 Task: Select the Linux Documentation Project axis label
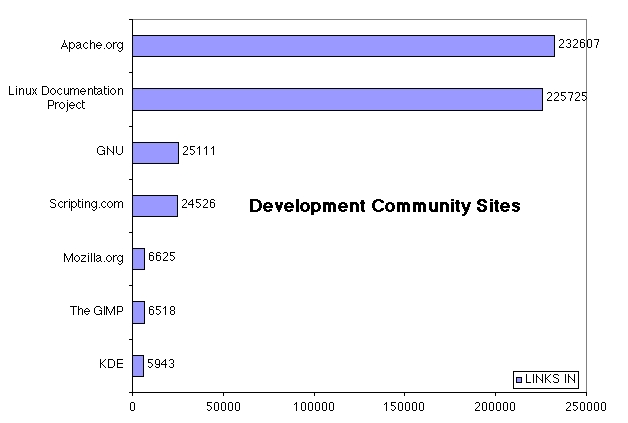(66, 98)
